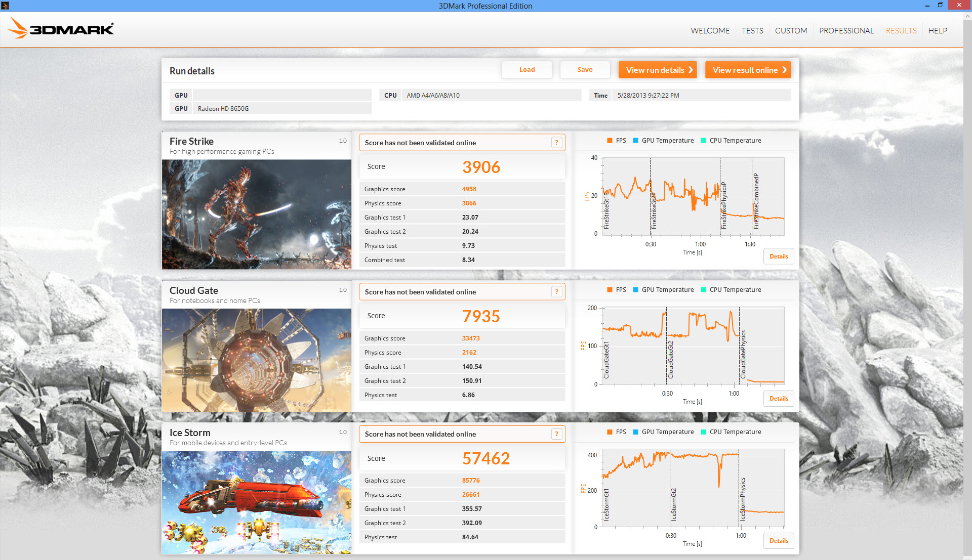Screen dimensions: 972x560
Task: Open the Professional tab
Action: pos(846,31)
